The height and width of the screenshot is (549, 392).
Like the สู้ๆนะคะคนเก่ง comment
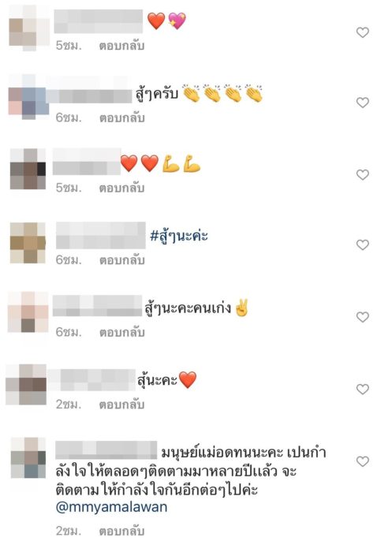coord(363,317)
